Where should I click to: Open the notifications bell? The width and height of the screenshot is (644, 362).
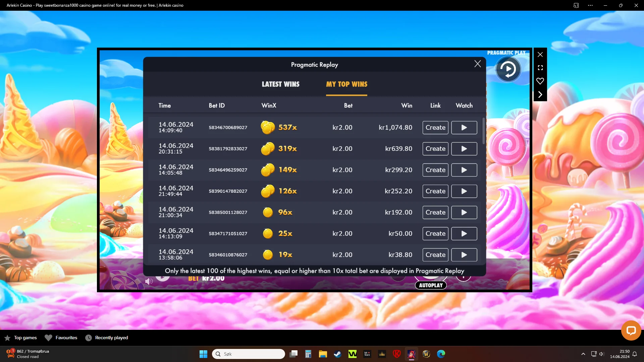635,354
